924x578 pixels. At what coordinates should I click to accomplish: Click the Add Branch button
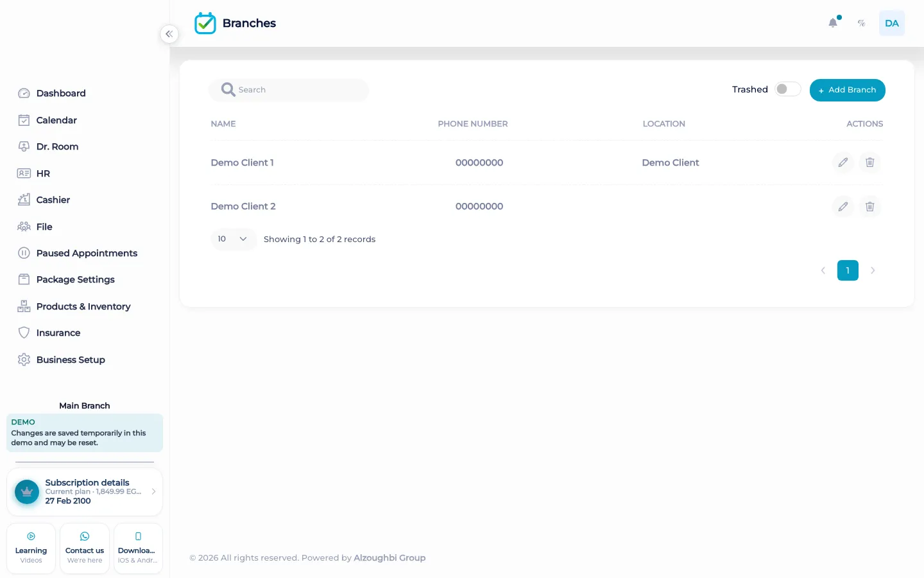point(847,90)
